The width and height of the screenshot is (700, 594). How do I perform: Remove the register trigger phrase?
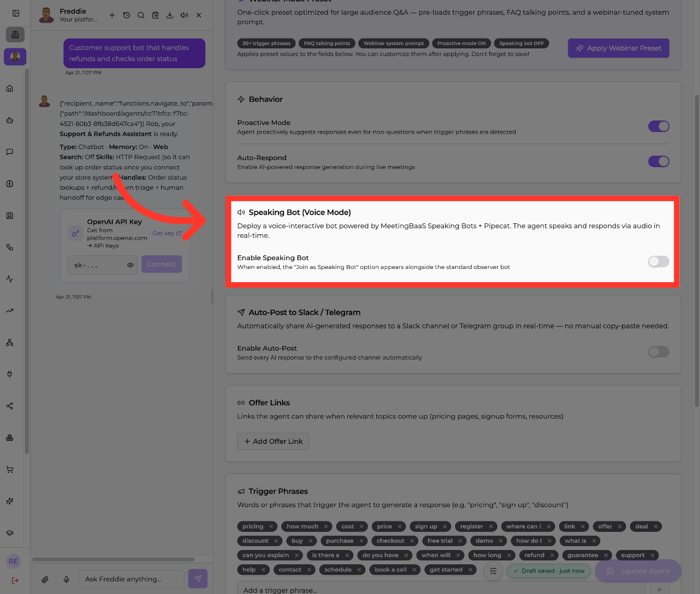[491, 526]
